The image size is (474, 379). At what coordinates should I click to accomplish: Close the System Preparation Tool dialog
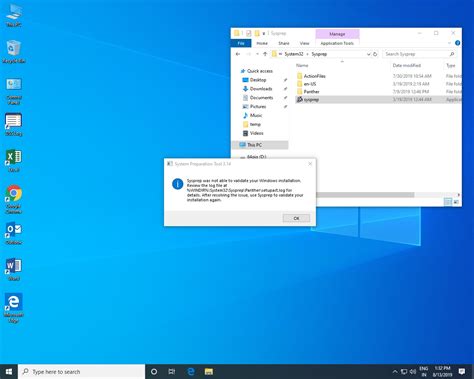pos(310,164)
